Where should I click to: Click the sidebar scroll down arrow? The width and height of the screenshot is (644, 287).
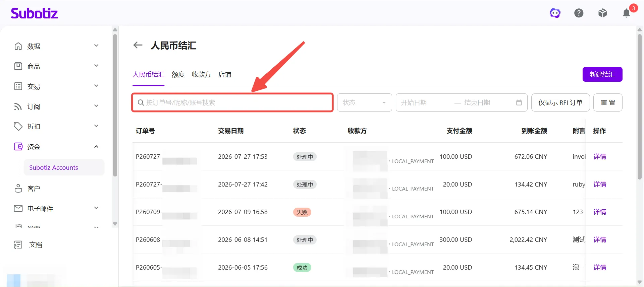click(115, 224)
